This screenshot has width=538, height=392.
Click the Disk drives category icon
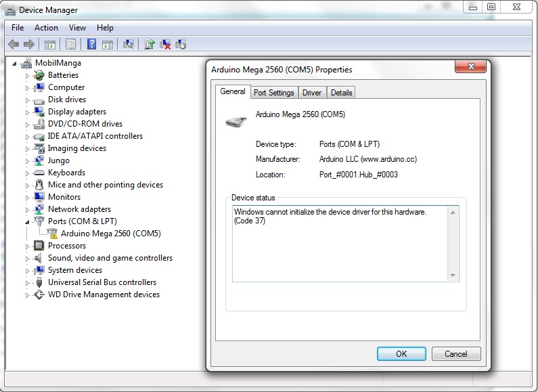39,100
